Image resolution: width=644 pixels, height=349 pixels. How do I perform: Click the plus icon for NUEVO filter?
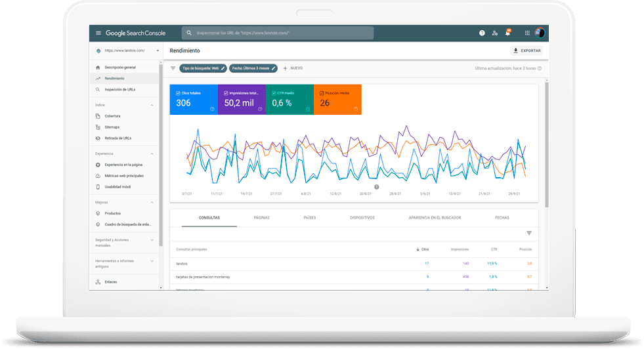pos(285,68)
